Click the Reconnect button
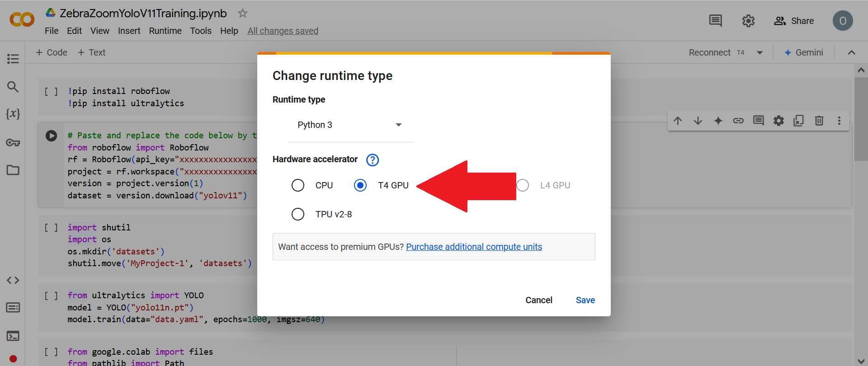This screenshot has height=366, width=868. pos(710,52)
